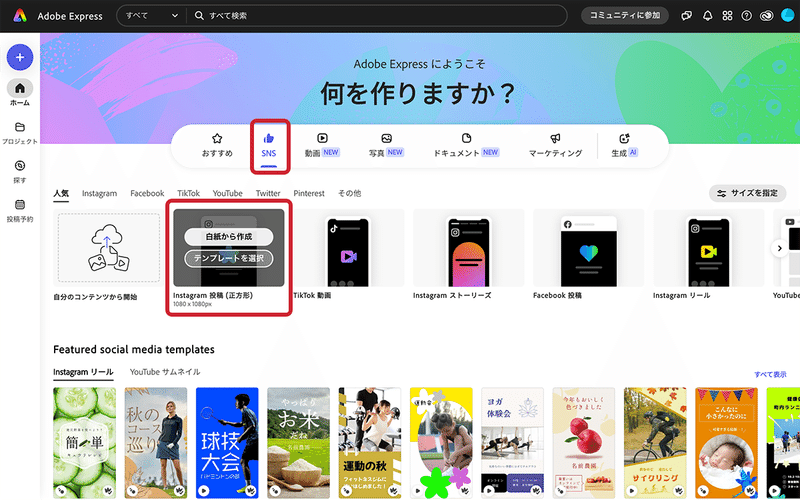This screenshot has width=800, height=500.
Task: Open the 球技大会 badminton template
Action: (x=227, y=443)
